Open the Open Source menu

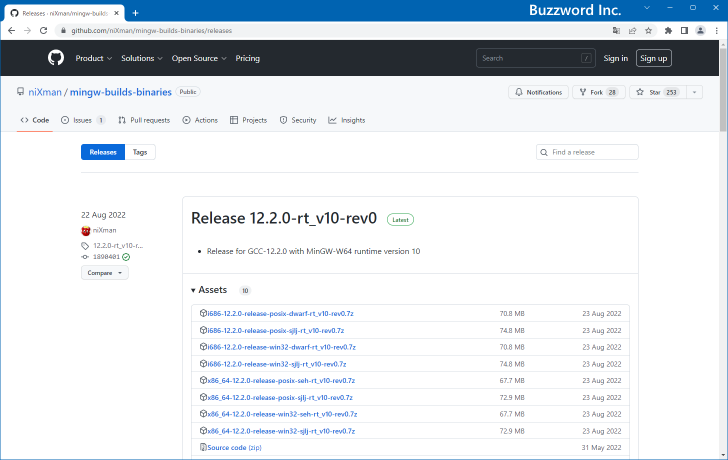tap(199, 58)
